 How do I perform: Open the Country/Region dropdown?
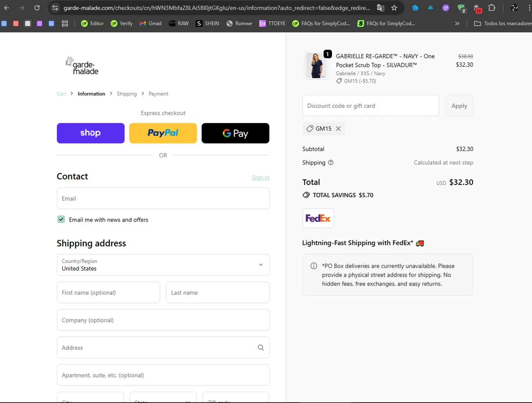(163, 265)
